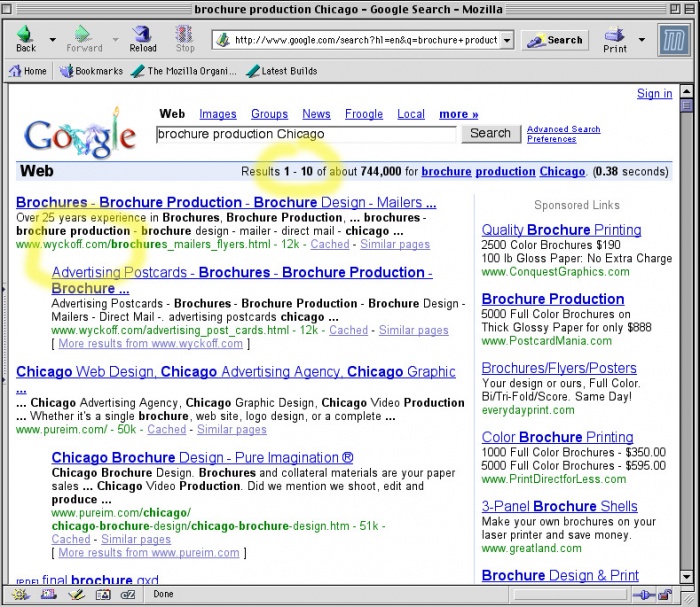700x607 pixels.
Task: Open the more » services link
Action: [x=458, y=114]
